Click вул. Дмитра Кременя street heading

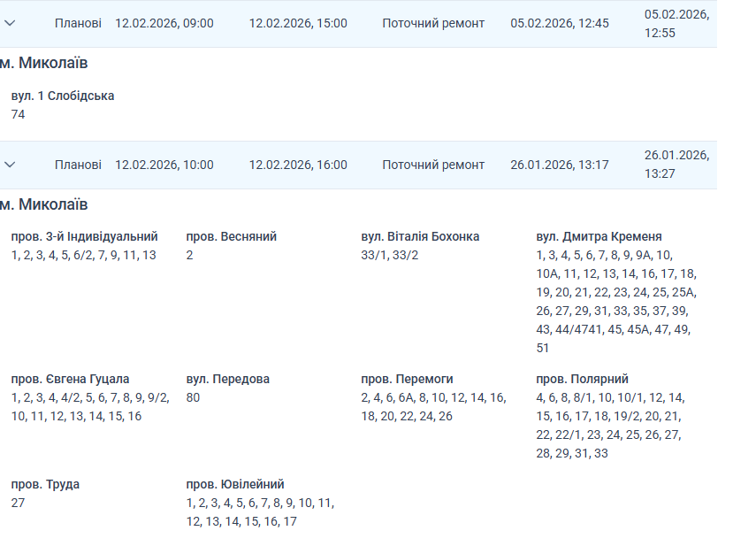(599, 236)
